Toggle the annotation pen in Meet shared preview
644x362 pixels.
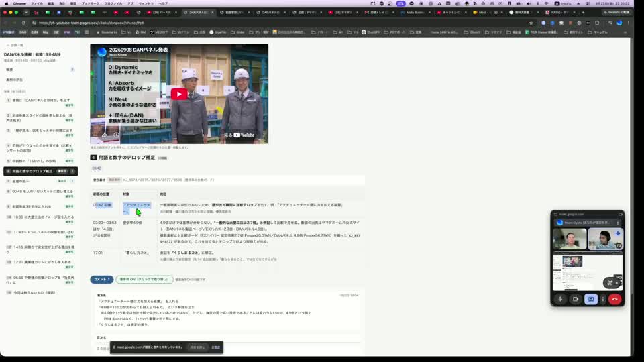(610, 282)
